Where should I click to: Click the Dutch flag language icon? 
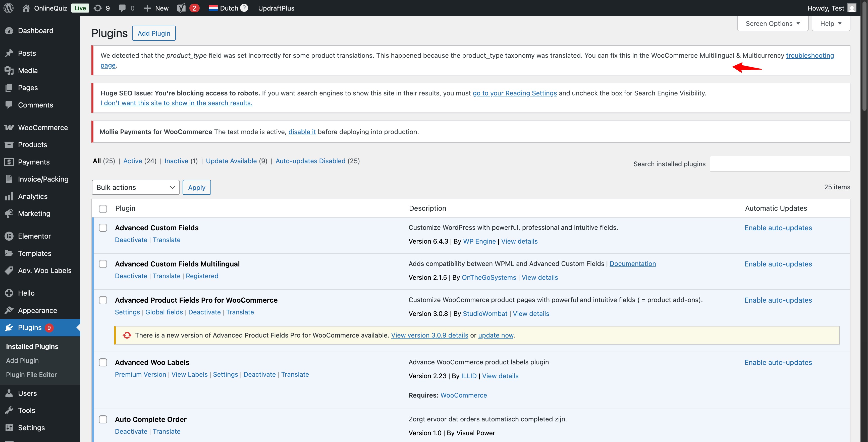point(213,8)
